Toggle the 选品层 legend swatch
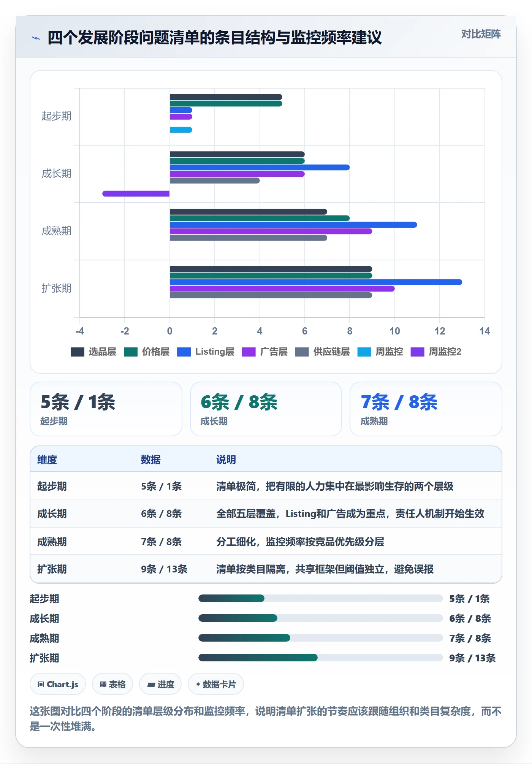This screenshot has width=532, height=764. point(78,352)
